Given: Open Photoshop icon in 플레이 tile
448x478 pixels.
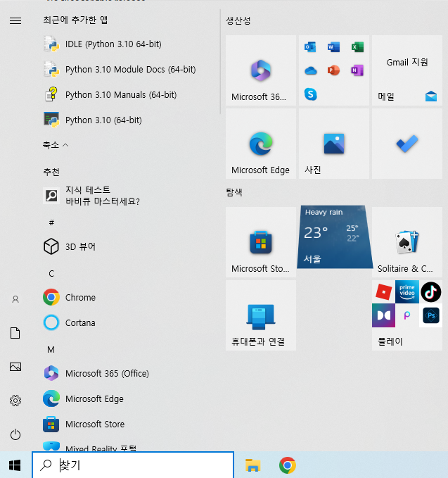Looking at the screenshot, I should [x=430, y=315].
